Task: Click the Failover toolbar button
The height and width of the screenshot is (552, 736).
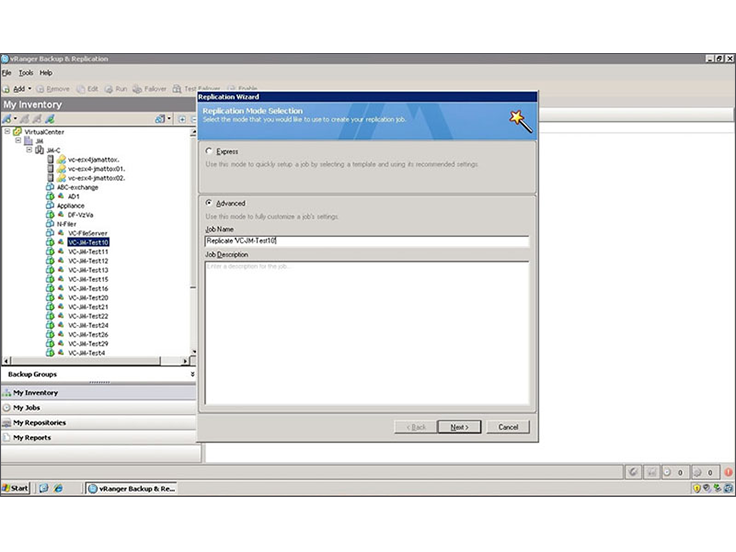Action: [150, 89]
